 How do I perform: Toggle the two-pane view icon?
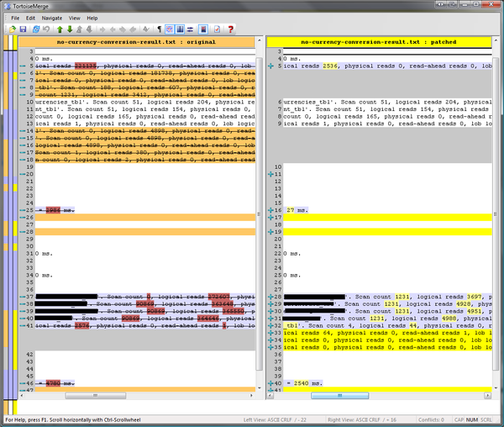(x=180, y=29)
